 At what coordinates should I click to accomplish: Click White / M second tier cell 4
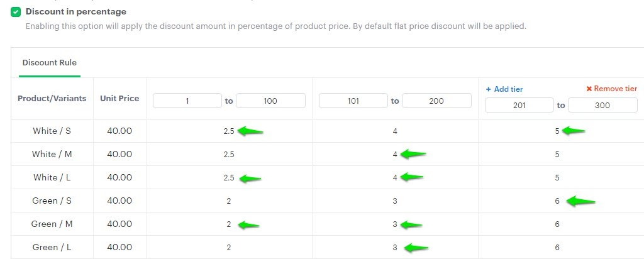point(395,155)
